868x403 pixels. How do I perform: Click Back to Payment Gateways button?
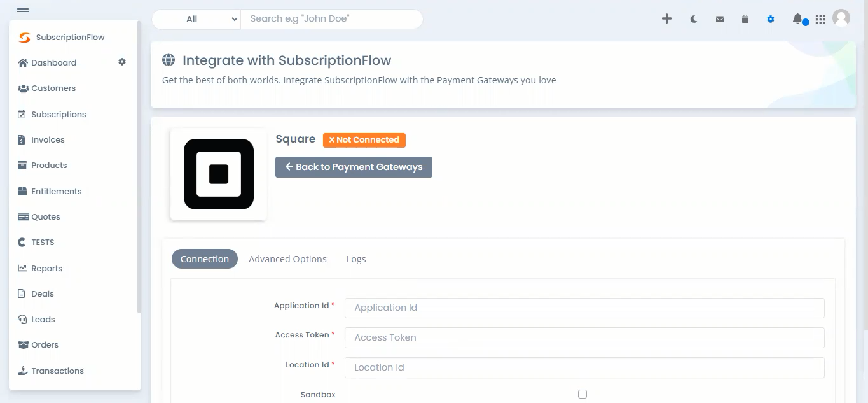pos(354,167)
